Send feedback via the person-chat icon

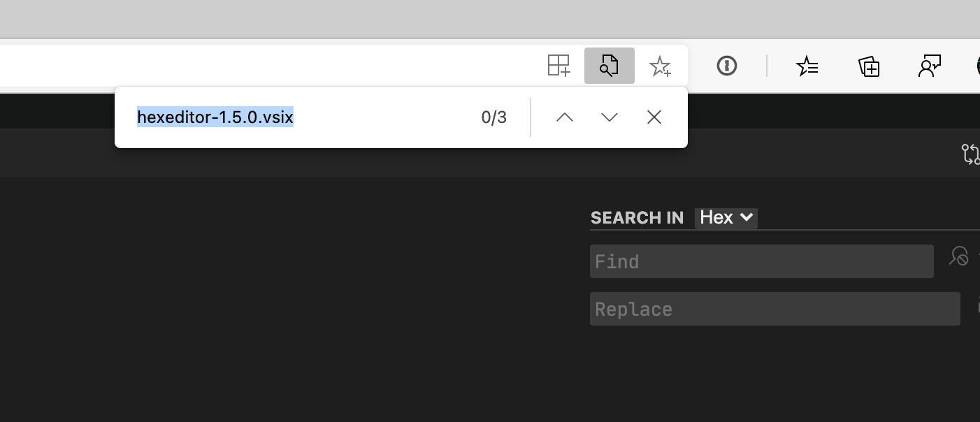930,66
